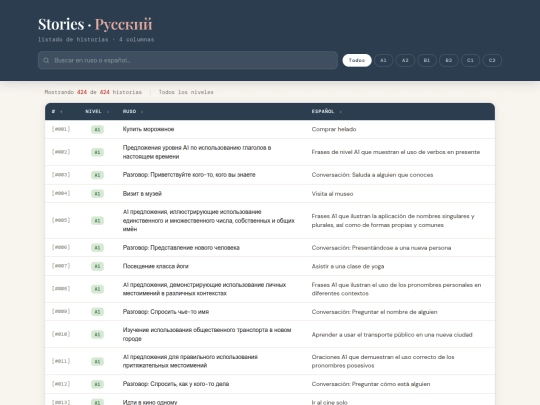Image resolution: width=540 pixels, height=405 pixels.
Task: Click row number [#004]
Action: point(61,193)
